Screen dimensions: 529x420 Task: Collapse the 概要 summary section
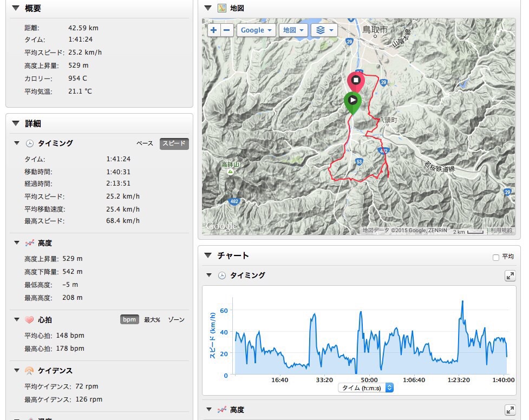(15, 8)
